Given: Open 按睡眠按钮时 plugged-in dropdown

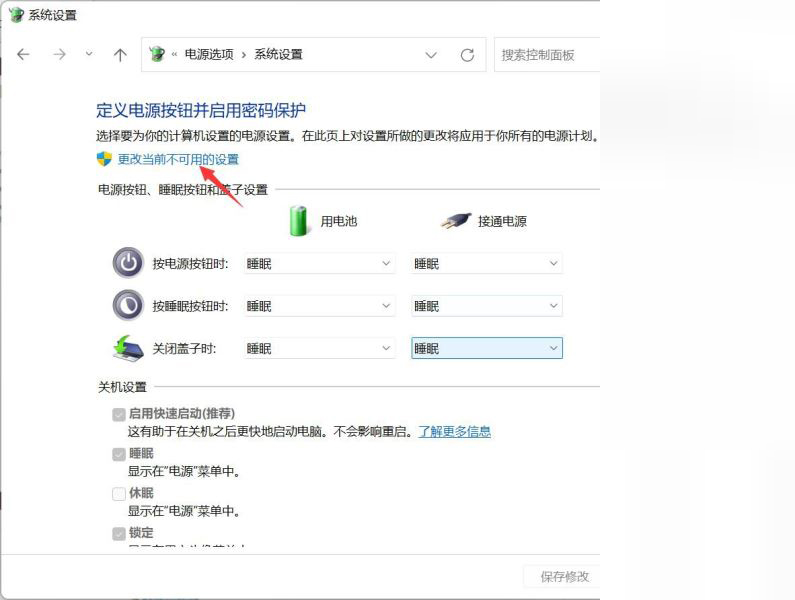Looking at the screenshot, I should [x=487, y=306].
